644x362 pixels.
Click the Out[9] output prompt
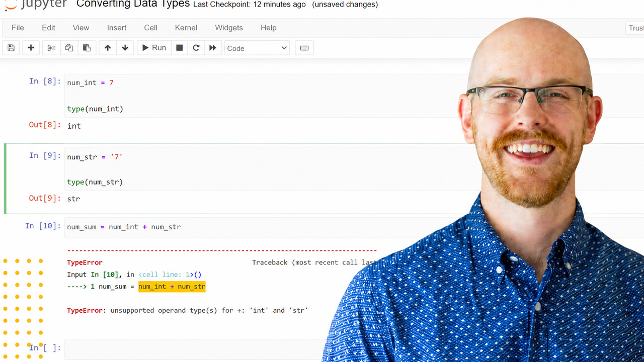click(x=45, y=199)
